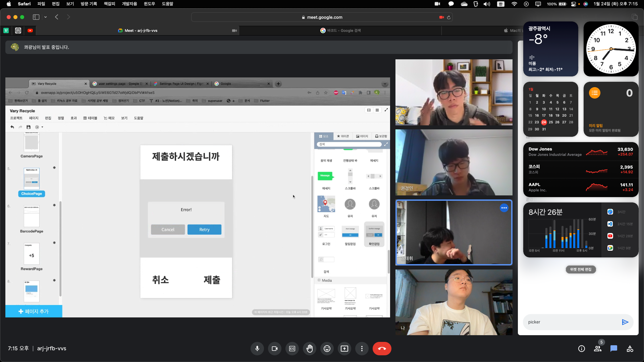Image resolution: width=644 pixels, height=362 pixels.
Task: Turn off the camera in Meet
Action: [x=275, y=349]
